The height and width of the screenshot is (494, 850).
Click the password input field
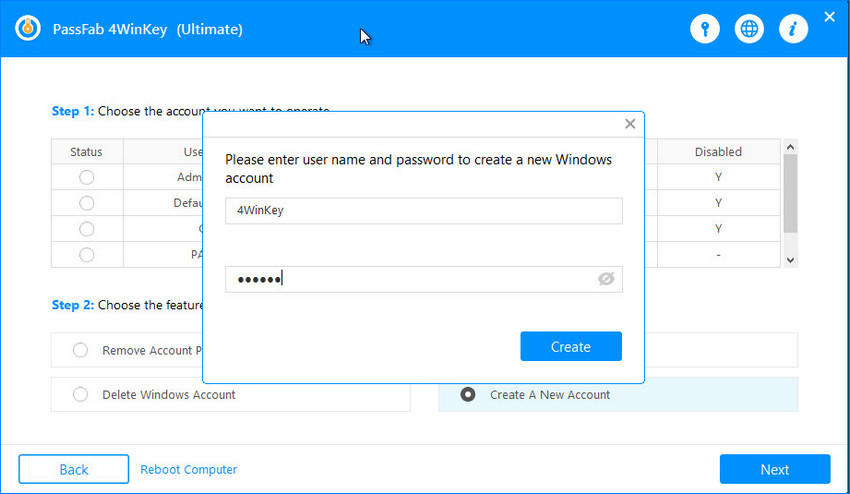(x=423, y=279)
